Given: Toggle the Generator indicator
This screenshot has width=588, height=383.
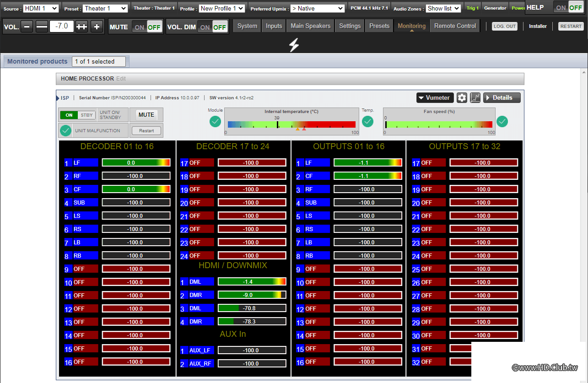Looking at the screenshot, I should coord(495,8).
